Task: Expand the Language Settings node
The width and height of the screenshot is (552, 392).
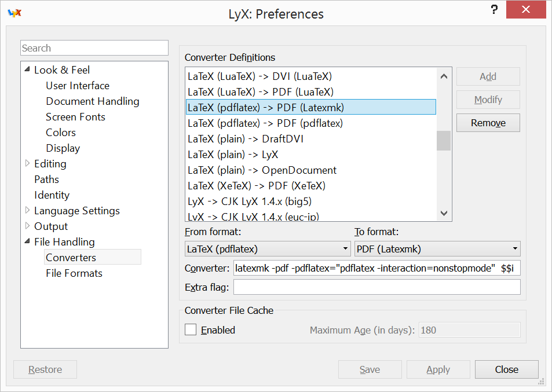Action: point(27,210)
